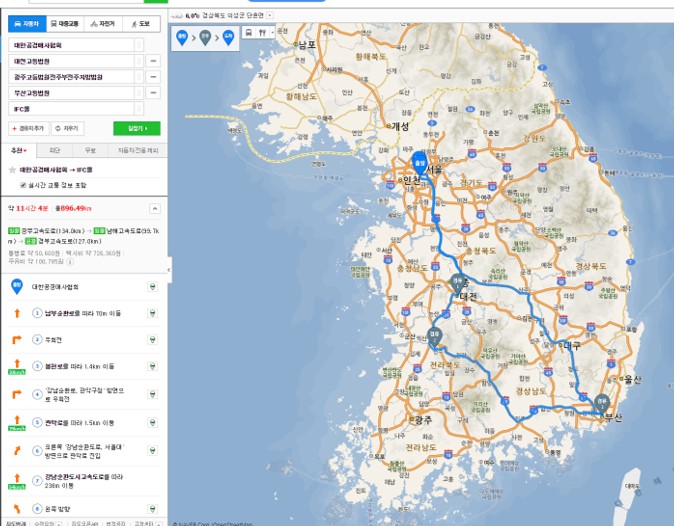Select the 무료 toll-free route option

coord(90,150)
